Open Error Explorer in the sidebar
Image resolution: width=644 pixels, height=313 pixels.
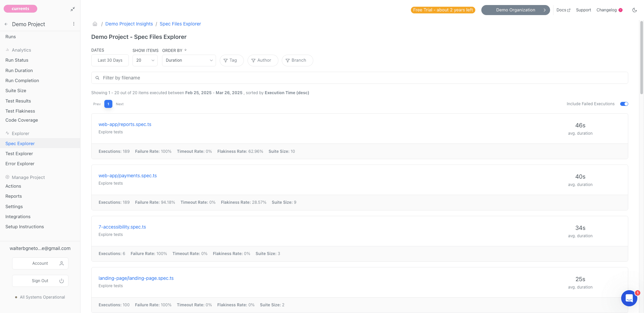(20, 164)
